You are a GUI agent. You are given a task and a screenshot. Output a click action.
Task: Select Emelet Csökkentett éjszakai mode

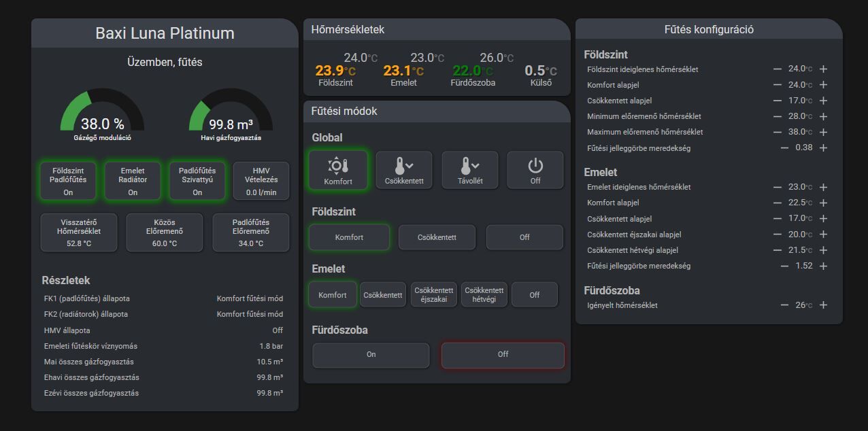434,295
